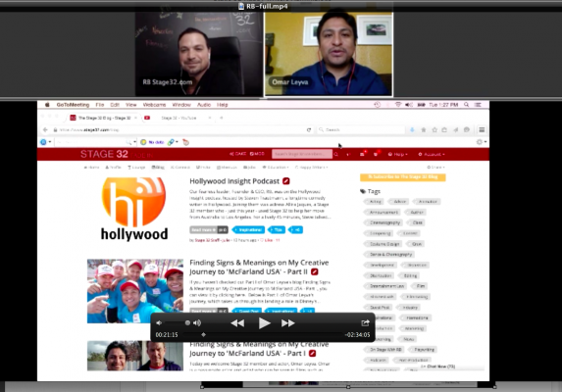The image size is (562, 392).
Task: Open the GoToMeeting menu
Action: pos(73,105)
